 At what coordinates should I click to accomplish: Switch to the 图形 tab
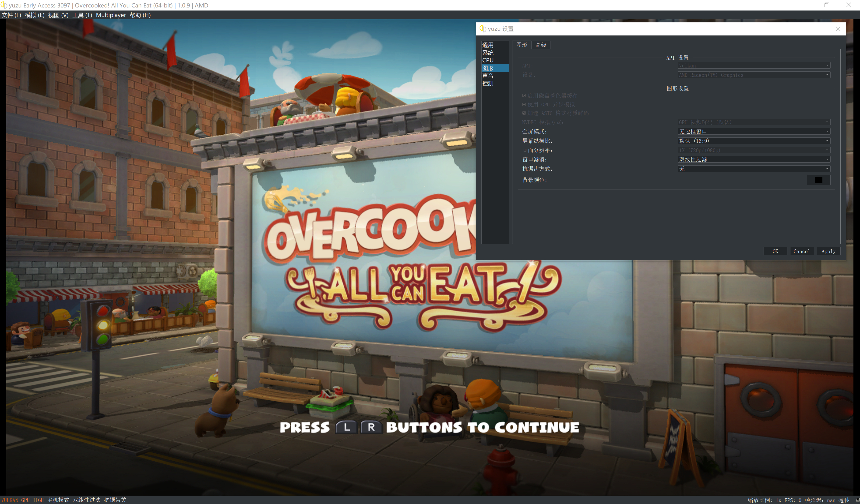point(522,45)
